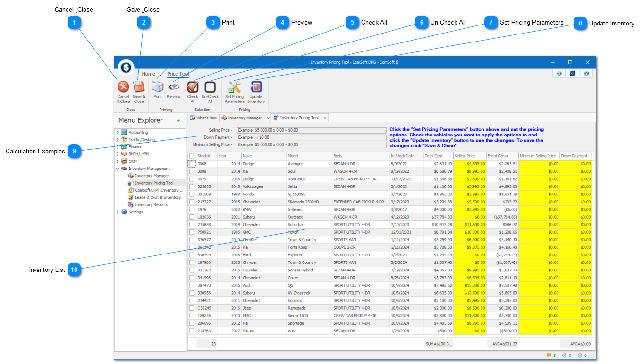
Task: Expand the Traffic/Desking tree node
Action: [118, 140]
